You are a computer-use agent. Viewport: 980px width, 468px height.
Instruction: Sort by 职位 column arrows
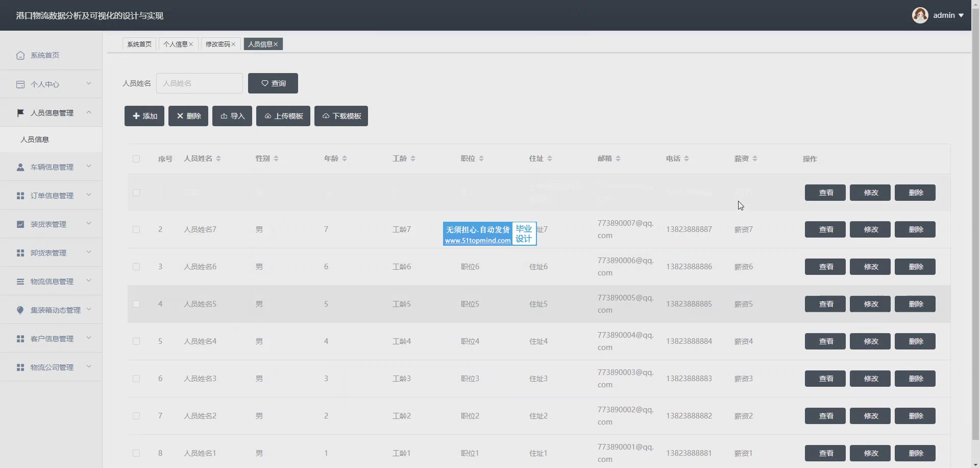[481, 159]
